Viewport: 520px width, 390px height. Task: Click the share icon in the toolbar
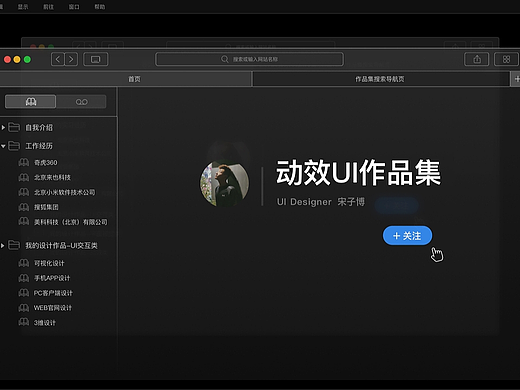click(x=477, y=59)
